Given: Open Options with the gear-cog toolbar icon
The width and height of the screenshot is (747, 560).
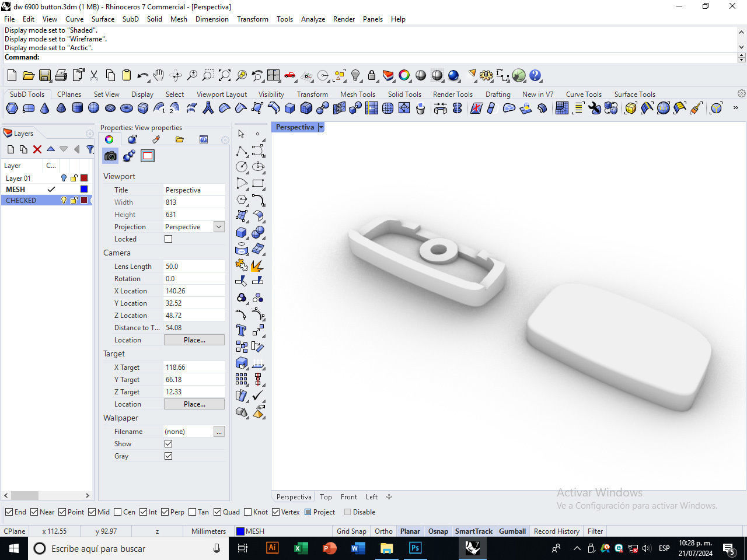Looking at the screenshot, I should coord(486,75).
